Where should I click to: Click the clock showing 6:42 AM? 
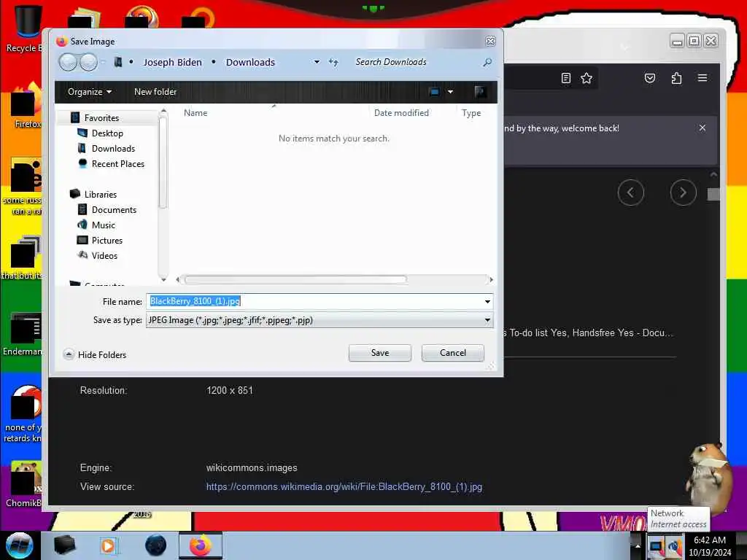(x=709, y=540)
